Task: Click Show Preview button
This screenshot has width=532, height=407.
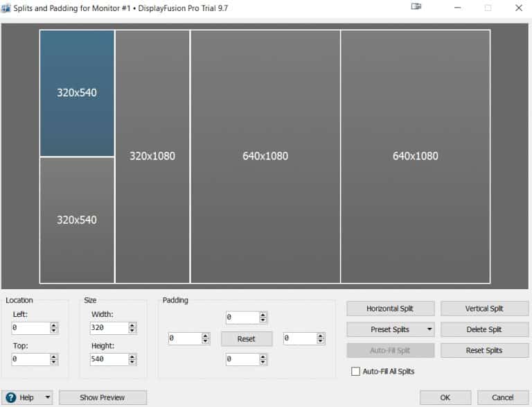Action: point(103,397)
